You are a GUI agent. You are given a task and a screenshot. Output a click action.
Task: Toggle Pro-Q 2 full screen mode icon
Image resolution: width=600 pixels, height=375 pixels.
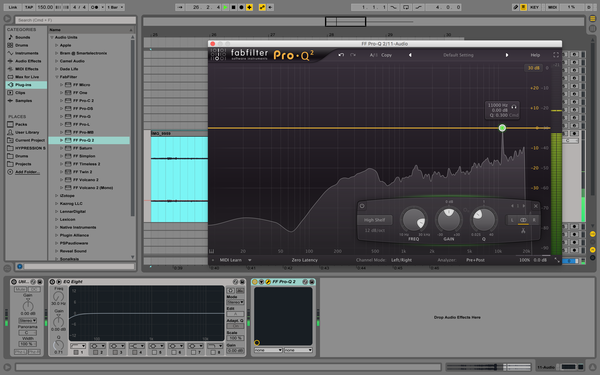pos(556,55)
